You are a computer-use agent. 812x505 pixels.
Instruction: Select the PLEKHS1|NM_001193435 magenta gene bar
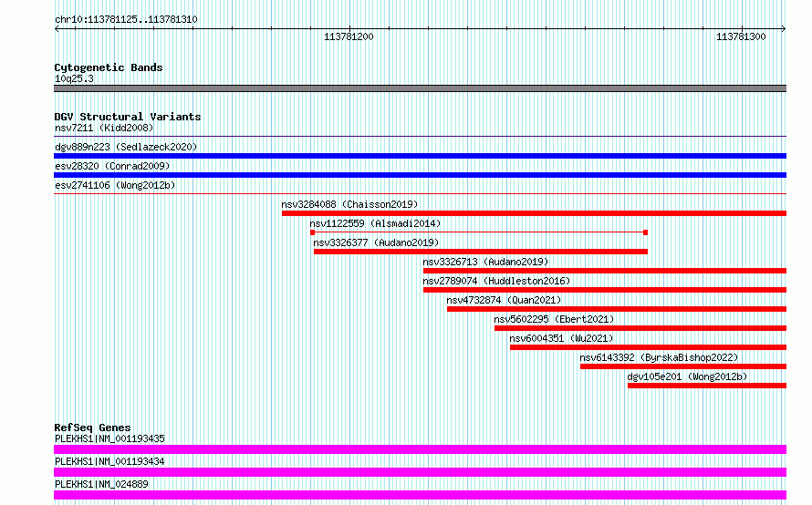click(x=420, y=449)
